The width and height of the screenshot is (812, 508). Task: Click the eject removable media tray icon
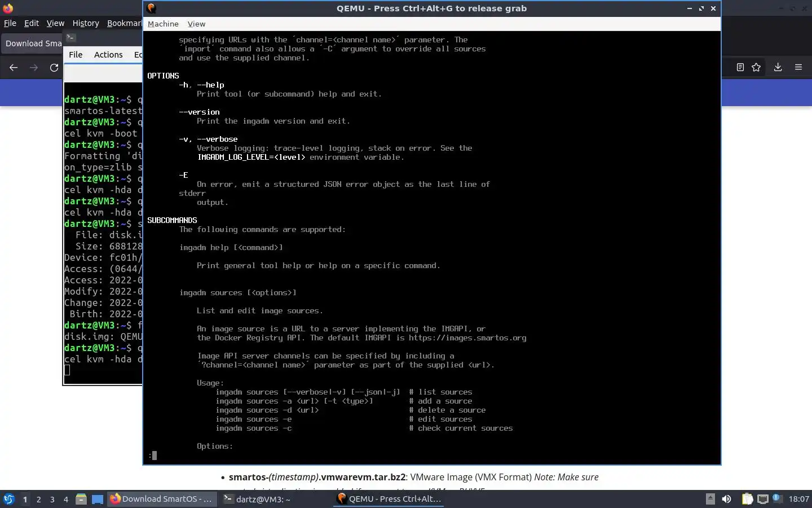[710, 499]
